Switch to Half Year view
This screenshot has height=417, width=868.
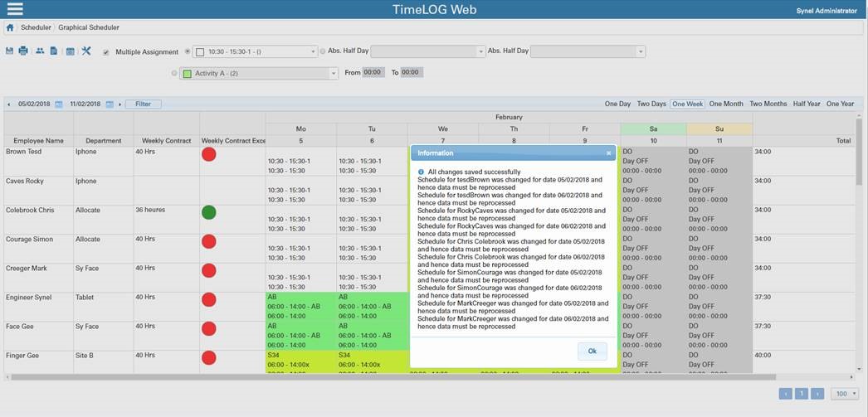click(807, 104)
